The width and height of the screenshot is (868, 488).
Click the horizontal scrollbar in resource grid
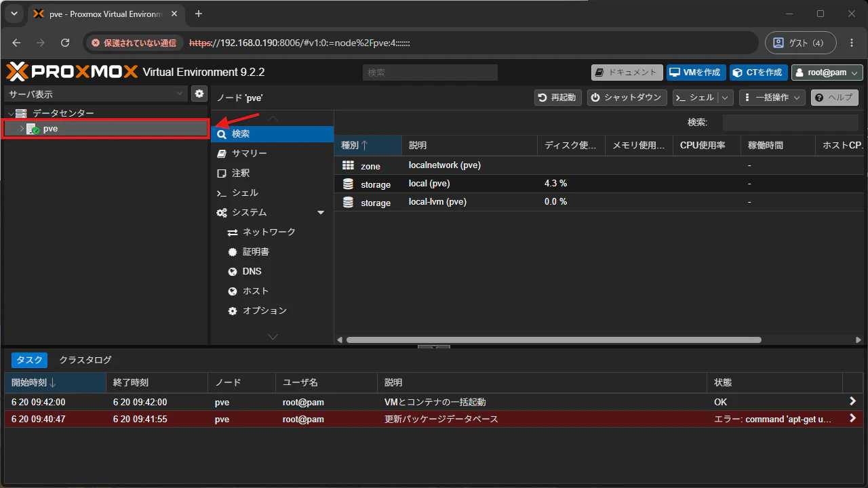coord(554,340)
